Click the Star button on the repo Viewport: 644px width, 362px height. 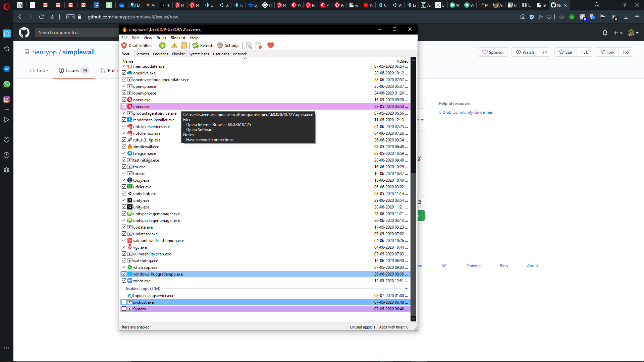tap(566, 52)
